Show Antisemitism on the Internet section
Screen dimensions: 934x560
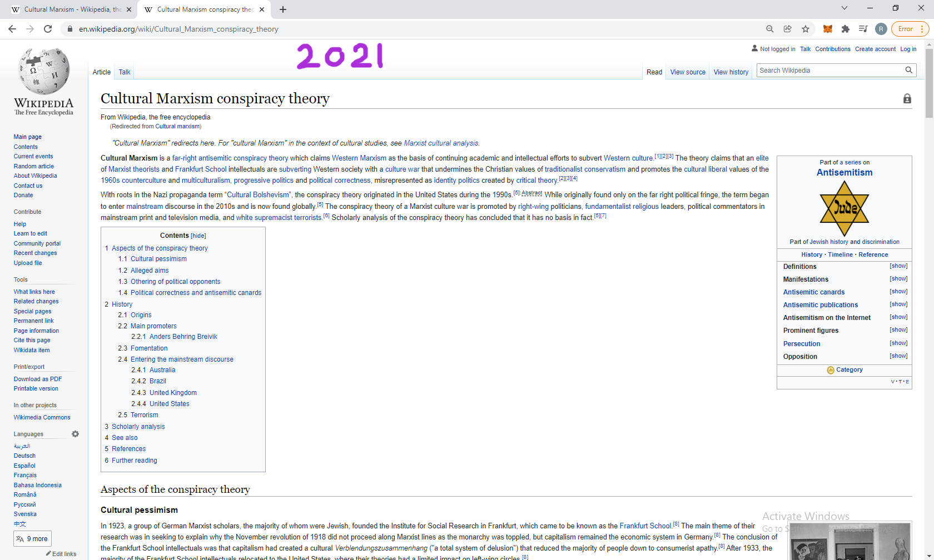tap(898, 317)
